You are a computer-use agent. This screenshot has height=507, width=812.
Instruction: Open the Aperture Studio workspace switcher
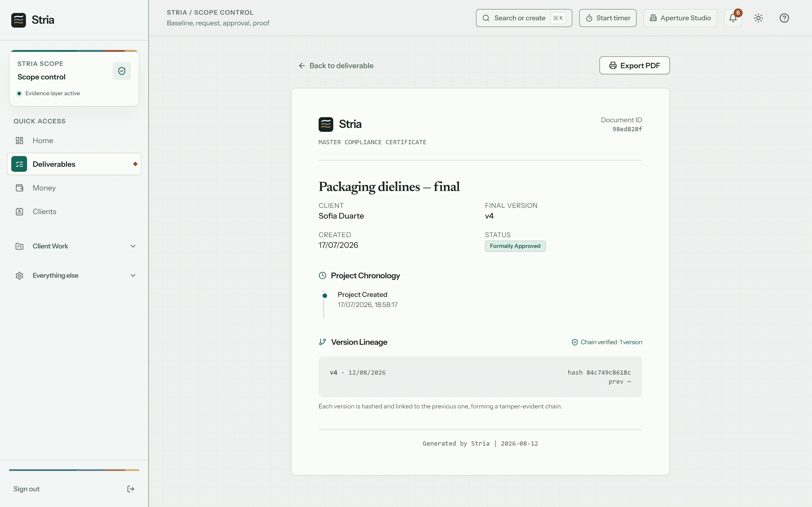click(x=680, y=18)
